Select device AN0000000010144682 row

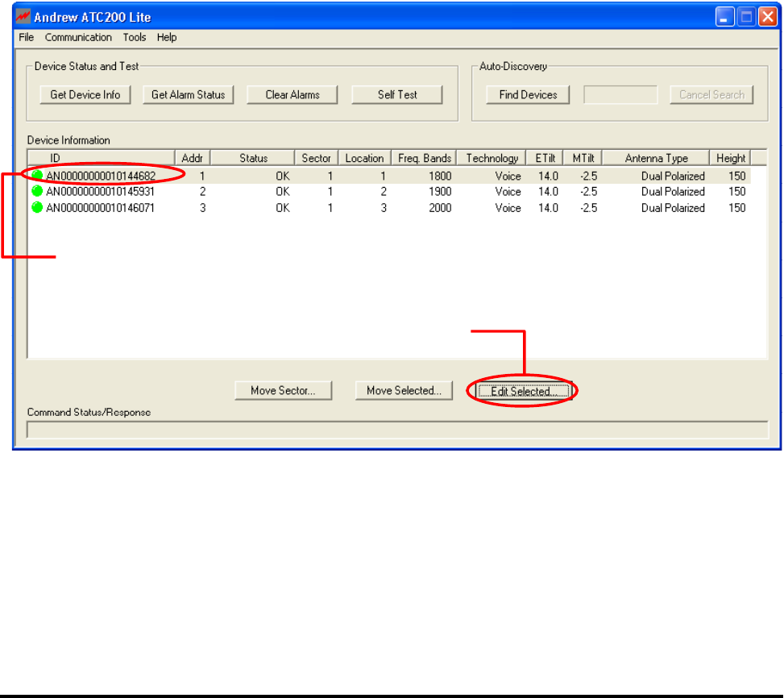coord(390,176)
